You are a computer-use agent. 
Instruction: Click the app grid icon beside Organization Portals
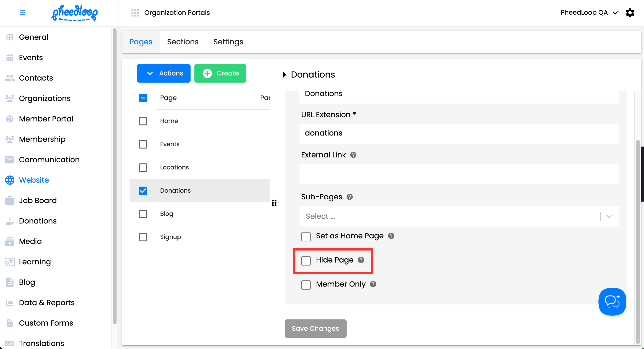pos(135,13)
